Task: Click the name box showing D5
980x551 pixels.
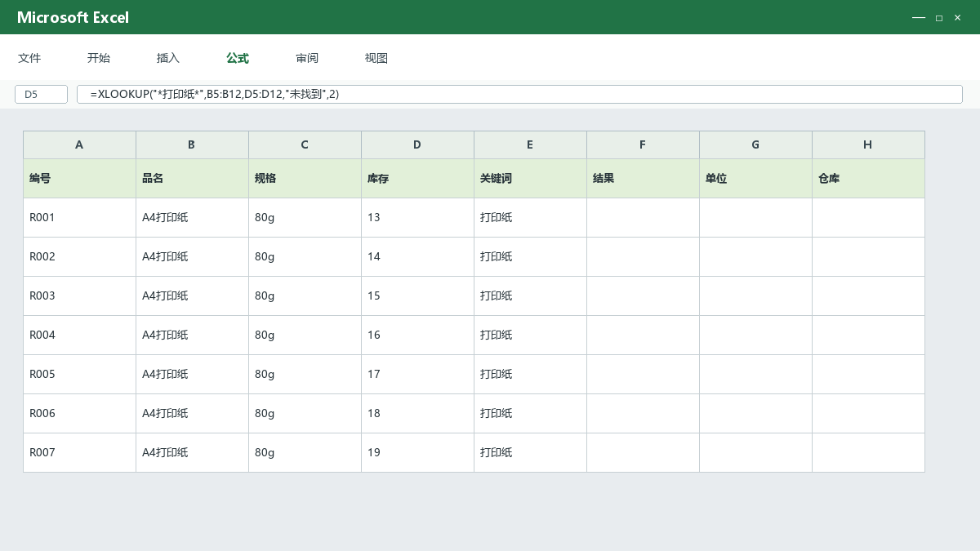Action: click(x=41, y=94)
